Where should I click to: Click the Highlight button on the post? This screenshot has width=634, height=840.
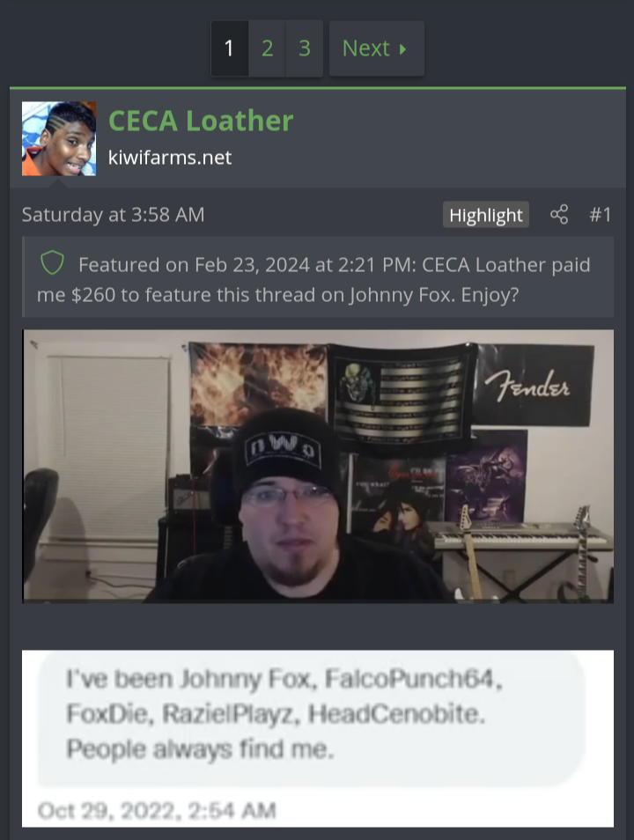click(x=485, y=215)
